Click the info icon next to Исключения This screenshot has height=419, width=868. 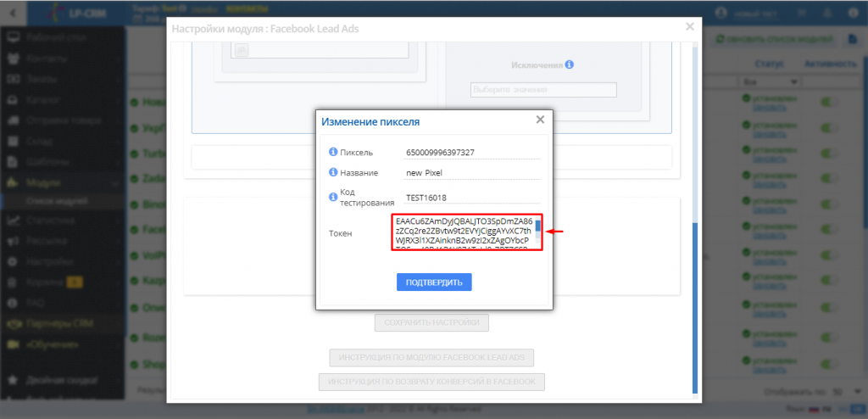(x=570, y=64)
